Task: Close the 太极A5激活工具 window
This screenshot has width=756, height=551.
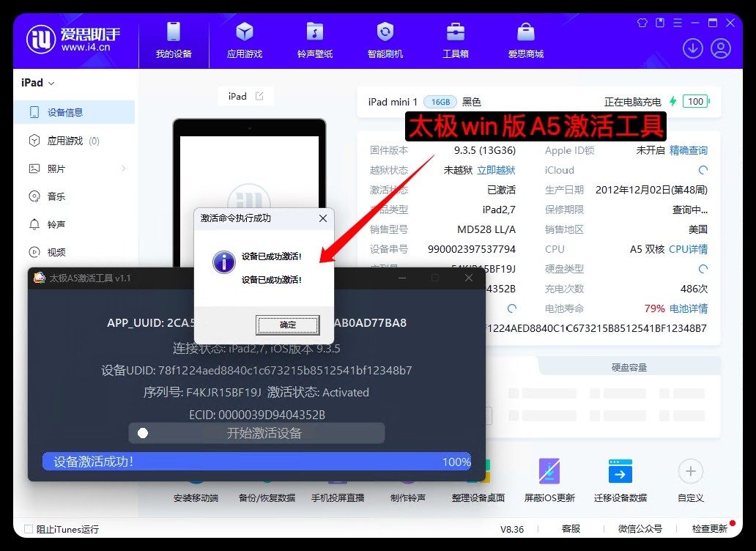Action: [x=468, y=278]
